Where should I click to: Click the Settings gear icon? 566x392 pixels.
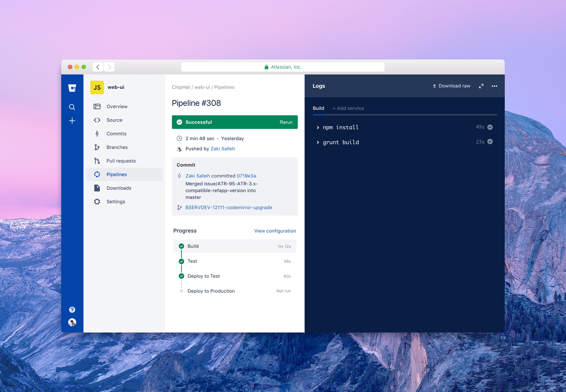[x=97, y=202]
